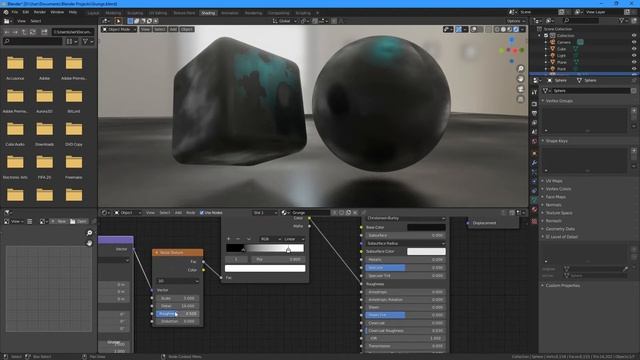
Task: Toggle visibility eye of Cube in outliner
Action: point(634,49)
